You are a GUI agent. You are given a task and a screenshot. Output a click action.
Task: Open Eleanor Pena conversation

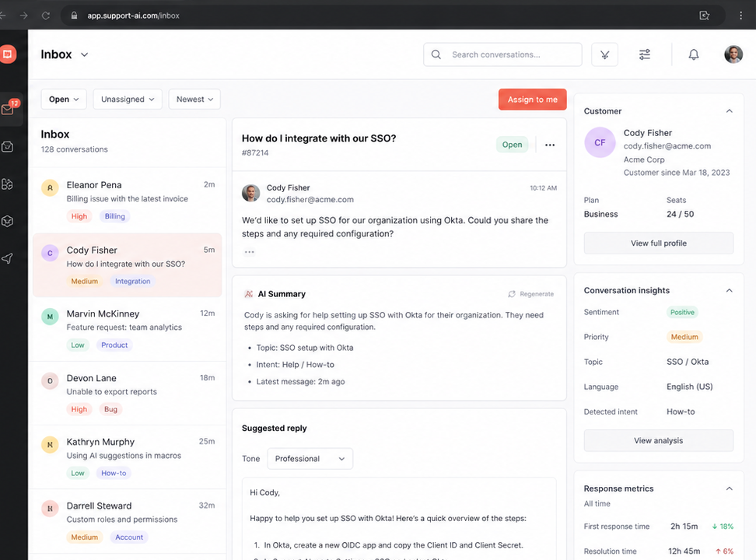(x=128, y=200)
